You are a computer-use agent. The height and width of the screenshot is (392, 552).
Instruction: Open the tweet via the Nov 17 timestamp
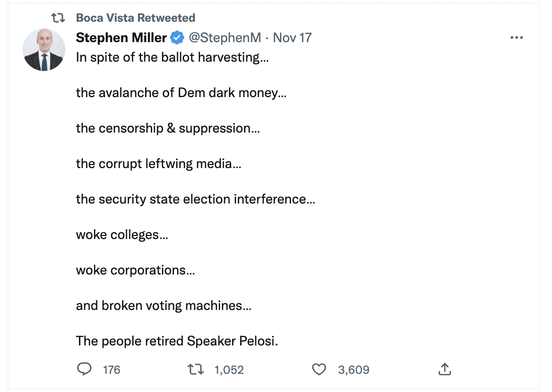click(x=292, y=38)
